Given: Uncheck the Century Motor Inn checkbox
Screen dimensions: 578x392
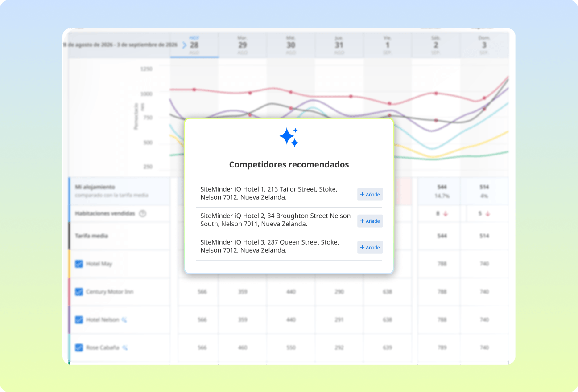Looking at the screenshot, I should coord(79,292).
